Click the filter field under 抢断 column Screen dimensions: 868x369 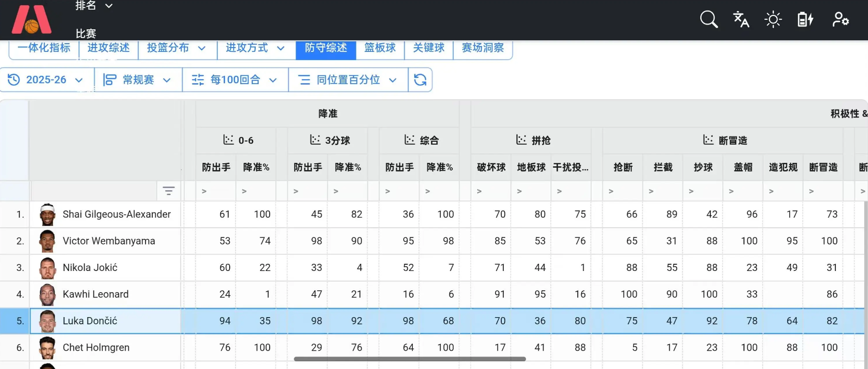click(x=623, y=191)
